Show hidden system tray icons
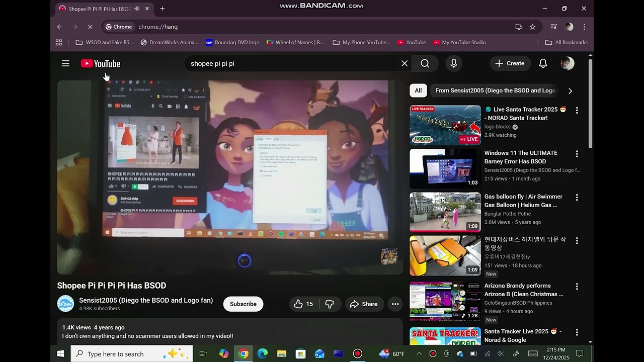Viewport: 644px width, 362px height. (419, 353)
